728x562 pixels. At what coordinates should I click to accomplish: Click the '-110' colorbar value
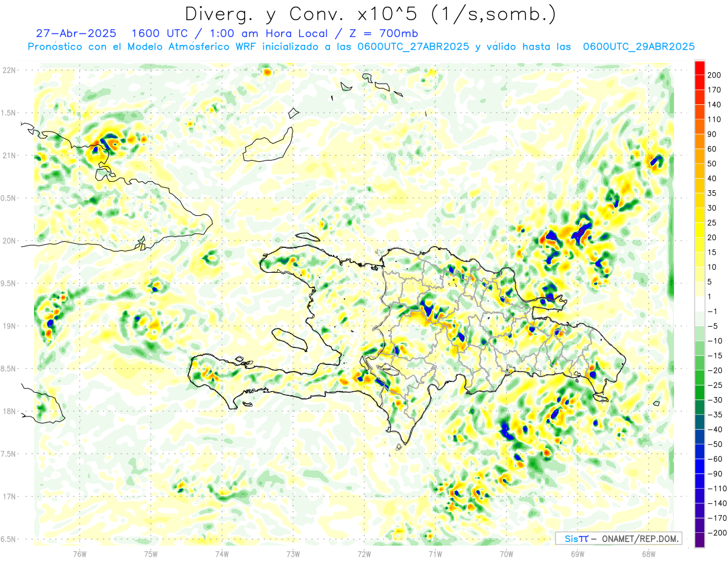click(x=716, y=489)
